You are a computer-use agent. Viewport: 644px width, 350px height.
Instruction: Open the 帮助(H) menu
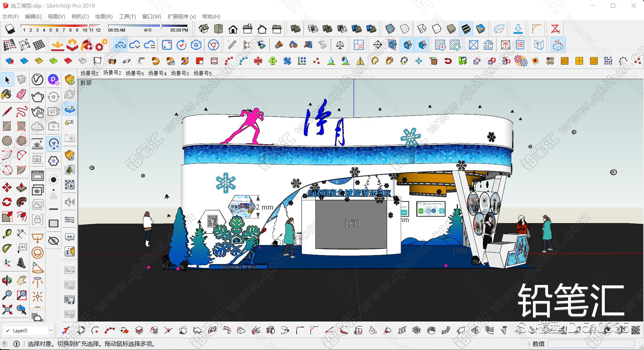pyautogui.click(x=211, y=16)
